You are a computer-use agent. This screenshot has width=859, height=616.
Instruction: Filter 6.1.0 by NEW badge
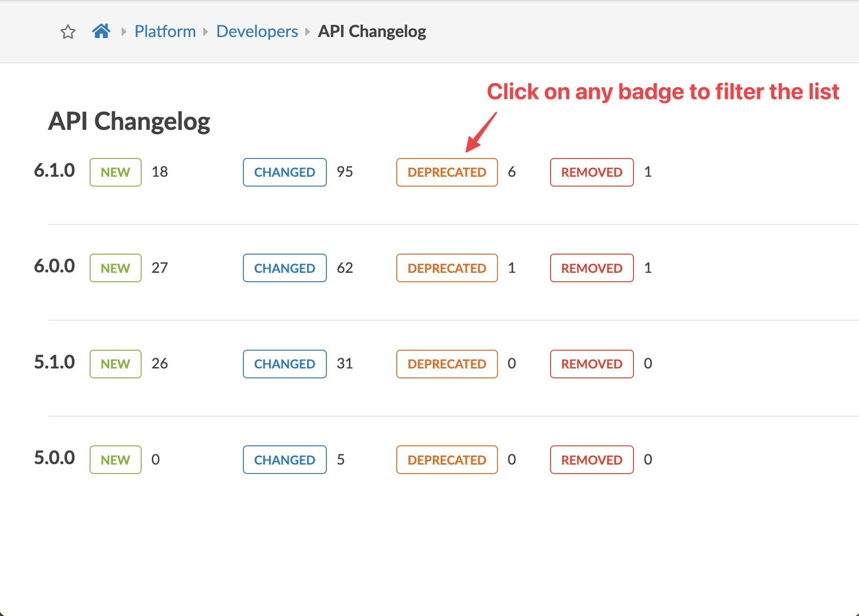click(x=115, y=172)
